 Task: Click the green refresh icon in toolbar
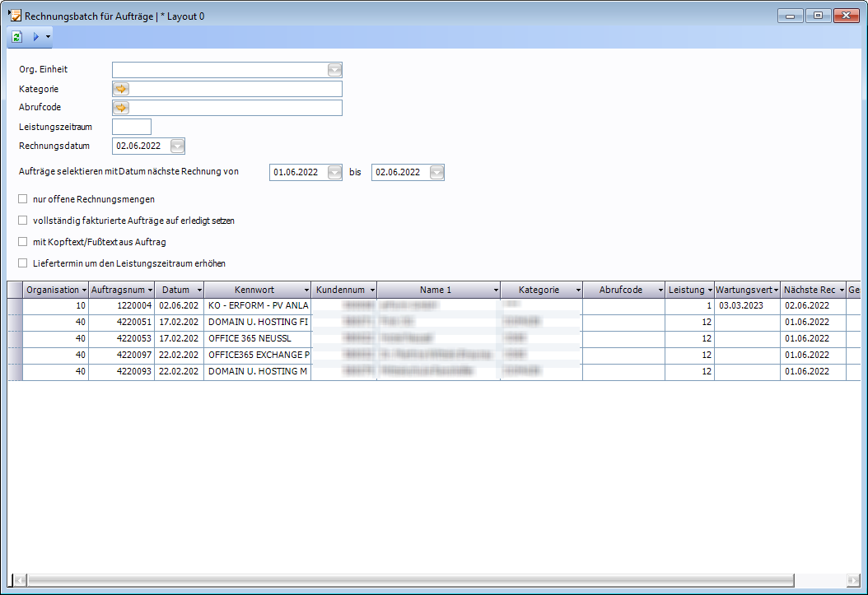(17, 37)
